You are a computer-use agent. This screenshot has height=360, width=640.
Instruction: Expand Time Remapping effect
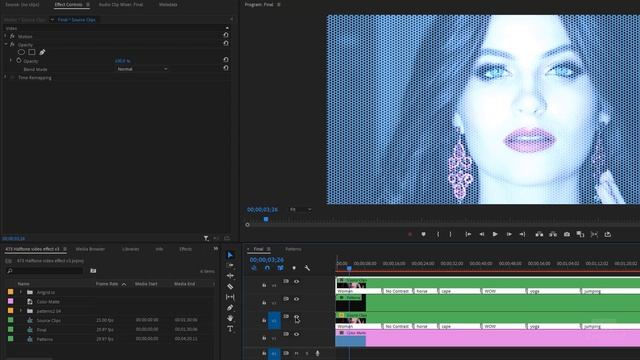click(x=6, y=77)
